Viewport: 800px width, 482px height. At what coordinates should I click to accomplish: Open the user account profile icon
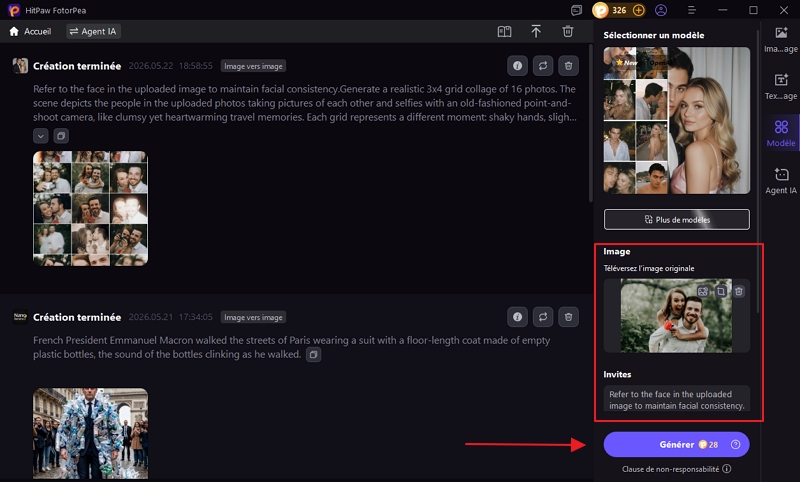(661, 10)
